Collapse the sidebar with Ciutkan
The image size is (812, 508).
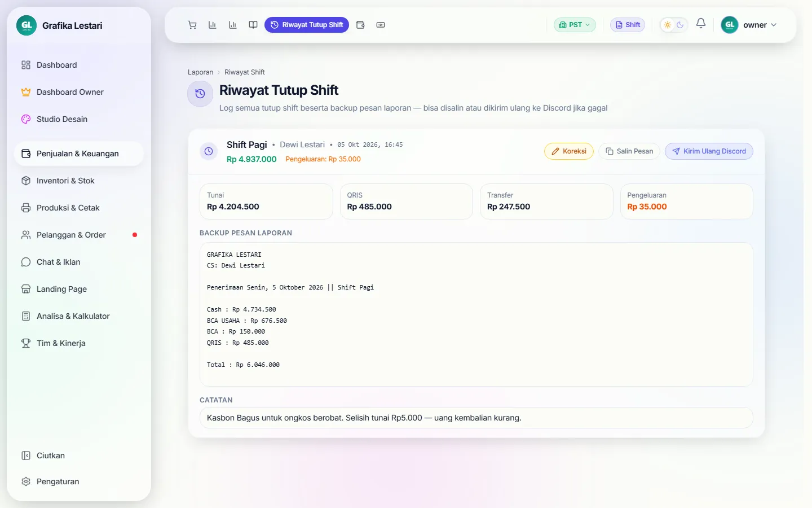[x=79, y=456]
